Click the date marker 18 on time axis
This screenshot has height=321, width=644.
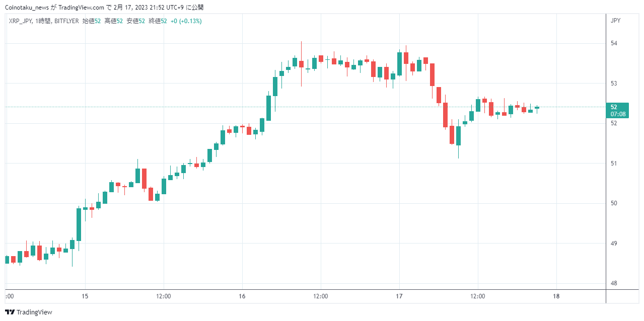[556, 296]
